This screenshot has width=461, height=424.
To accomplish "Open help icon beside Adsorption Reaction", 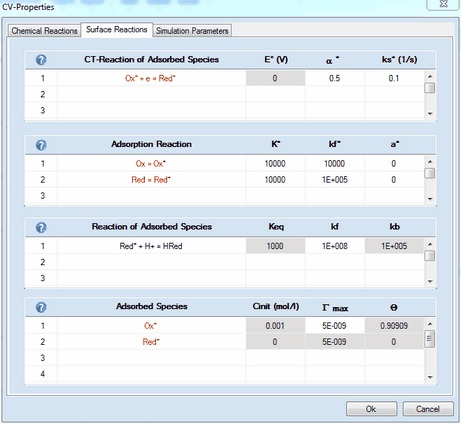I will (x=41, y=145).
